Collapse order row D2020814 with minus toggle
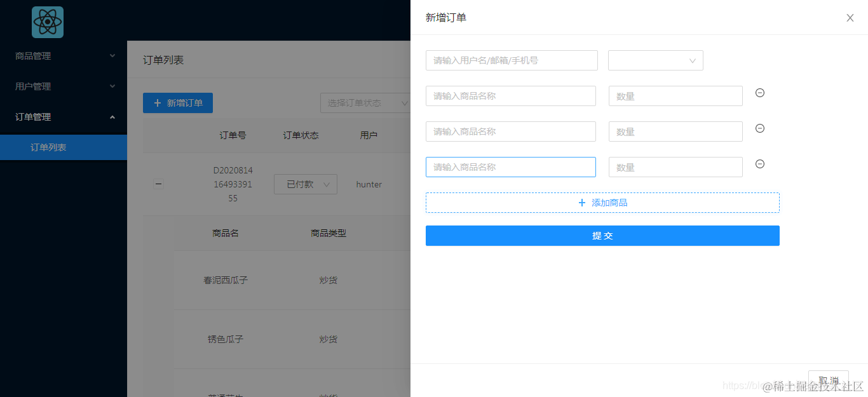Image resolution: width=868 pixels, height=397 pixels. click(159, 184)
